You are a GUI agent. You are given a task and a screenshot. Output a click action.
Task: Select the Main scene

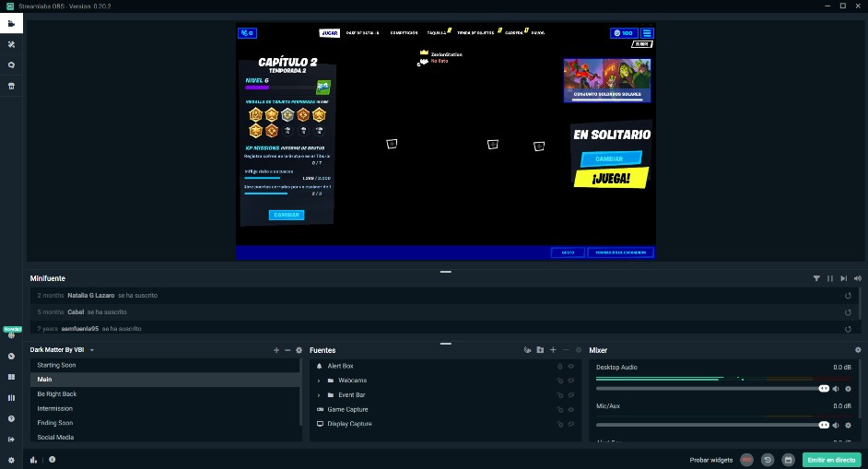pos(165,380)
